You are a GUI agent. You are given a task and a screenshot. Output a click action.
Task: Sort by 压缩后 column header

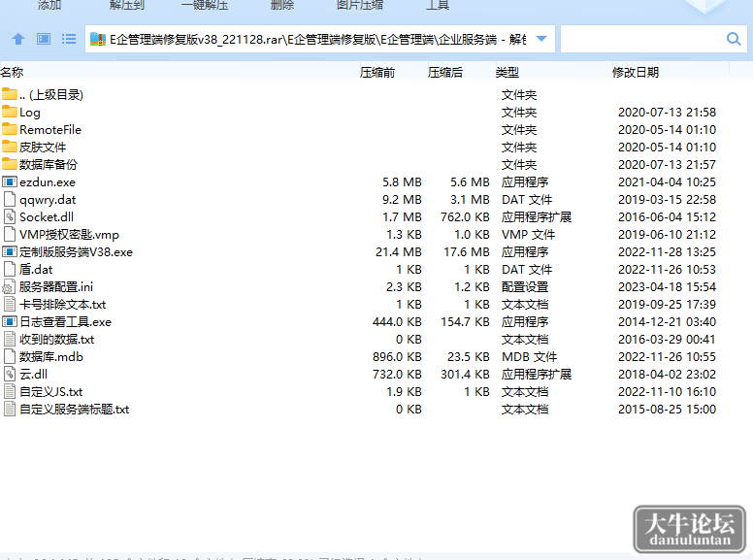point(445,73)
